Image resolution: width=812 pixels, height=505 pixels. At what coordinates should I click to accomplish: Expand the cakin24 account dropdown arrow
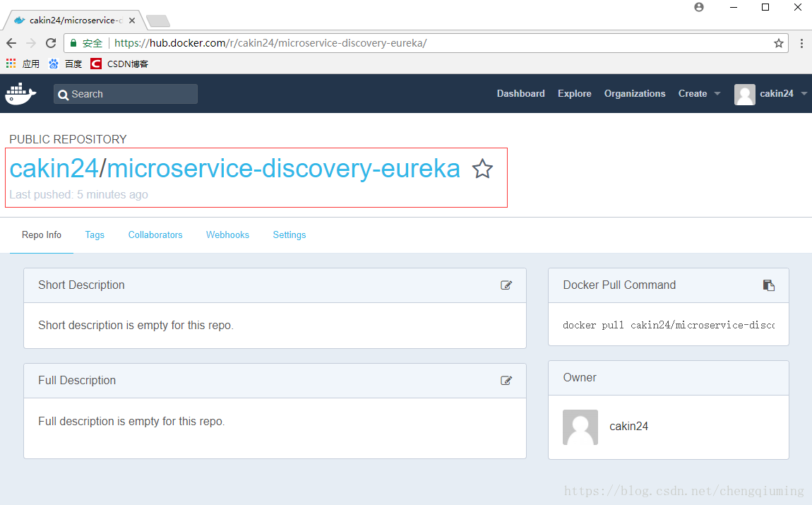pyautogui.click(x=804, y=94)
